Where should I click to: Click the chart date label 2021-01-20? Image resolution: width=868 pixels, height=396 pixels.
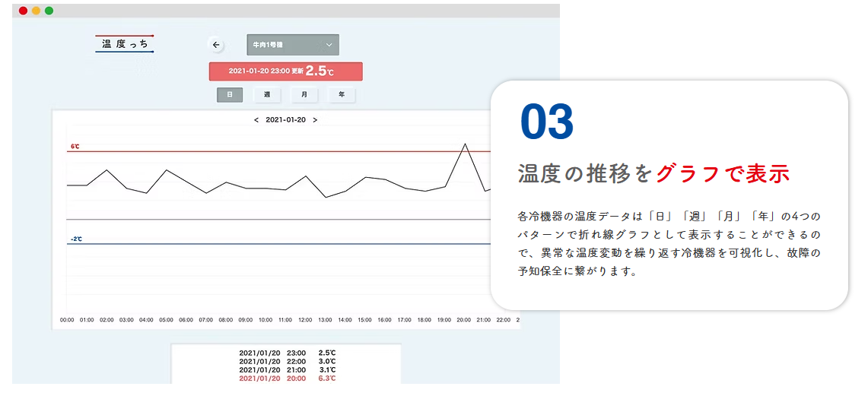(285, 120)
